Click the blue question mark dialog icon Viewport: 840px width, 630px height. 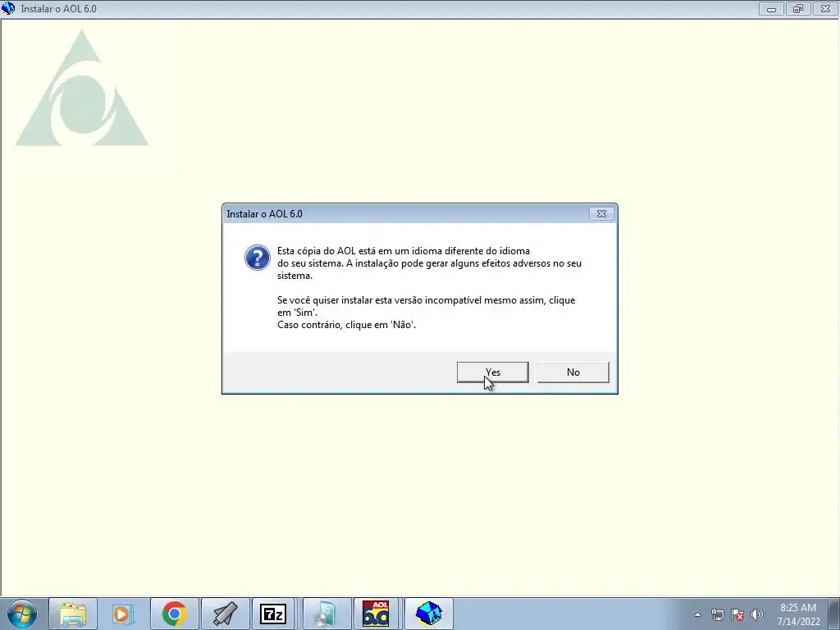tap(257, 258)
